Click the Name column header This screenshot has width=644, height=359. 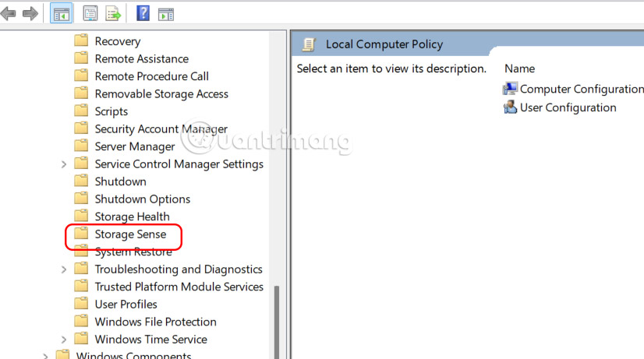519,69
